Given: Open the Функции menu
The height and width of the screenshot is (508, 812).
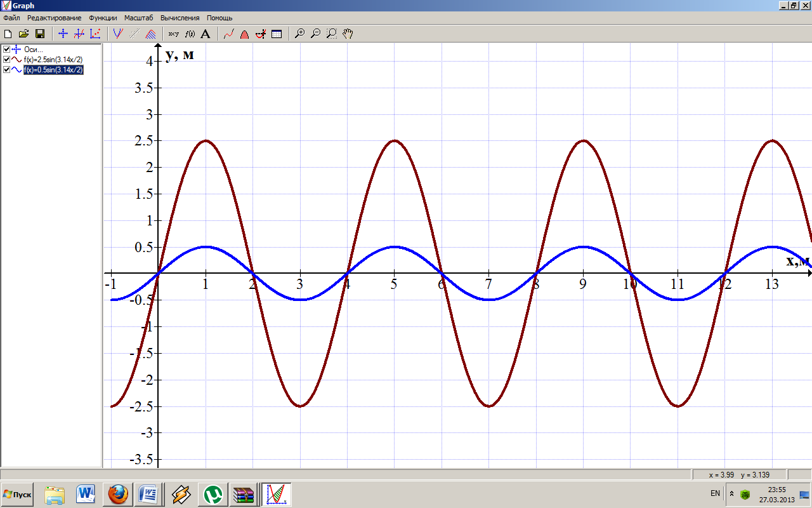Looking at the screenshot, I should pyautogui.click(x=103, y=18).
